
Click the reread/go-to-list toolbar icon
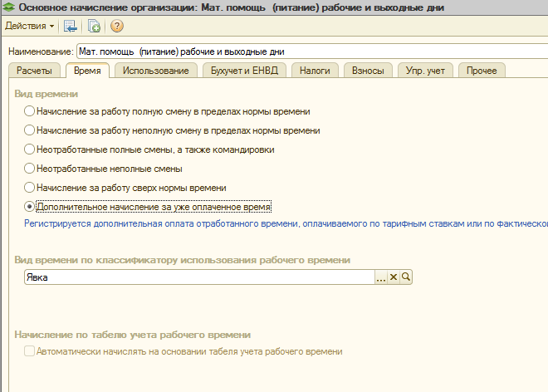pyautogui.click(x=71, y=26)
